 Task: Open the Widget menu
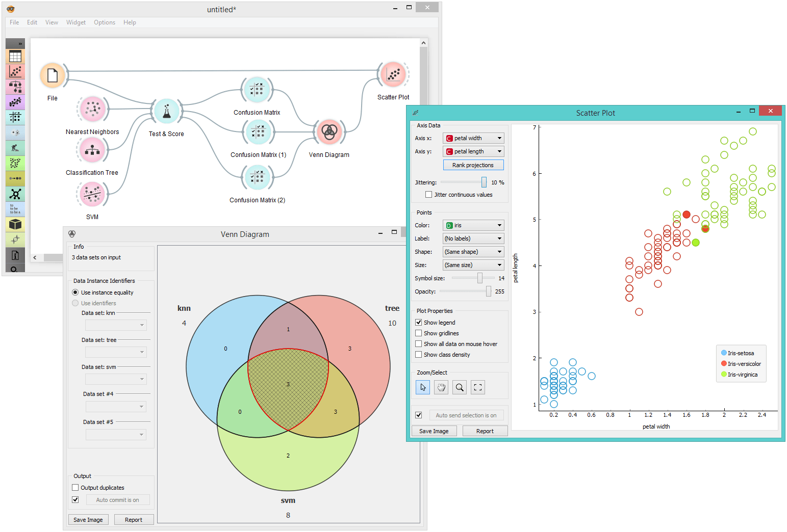point(76,22)
